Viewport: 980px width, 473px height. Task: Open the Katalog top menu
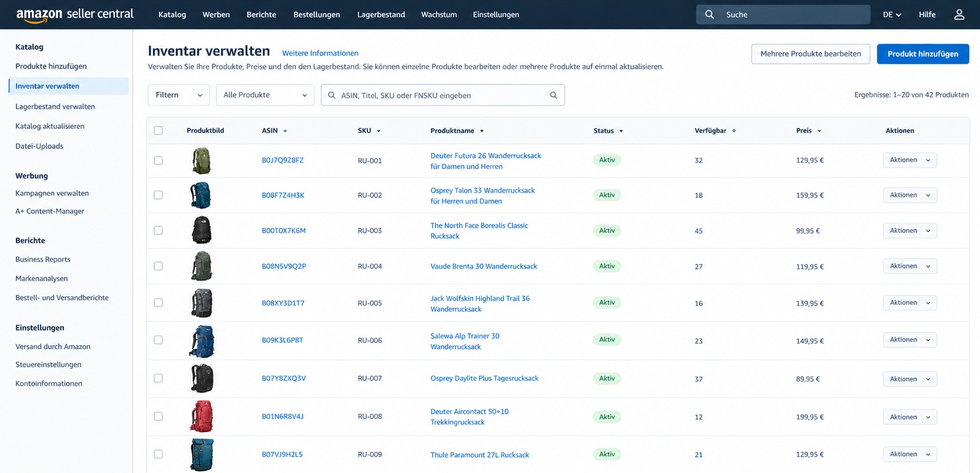[172, 15]
